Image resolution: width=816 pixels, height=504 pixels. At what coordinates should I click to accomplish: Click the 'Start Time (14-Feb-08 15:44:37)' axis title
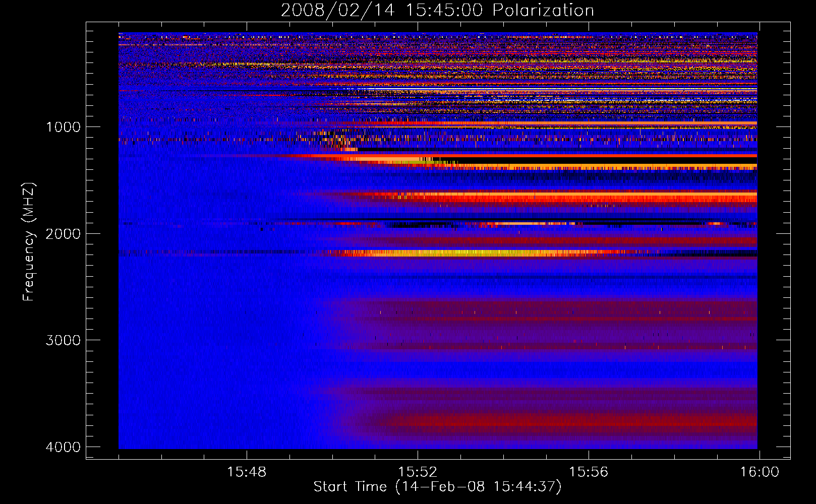pos(437,487)
